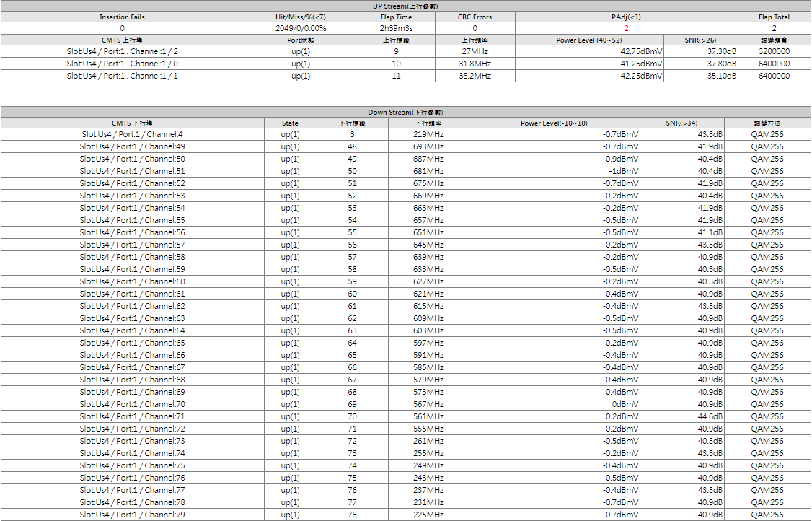
Task: Select the 219MHz downstream frequency cell
Action: tap(428, 134)
